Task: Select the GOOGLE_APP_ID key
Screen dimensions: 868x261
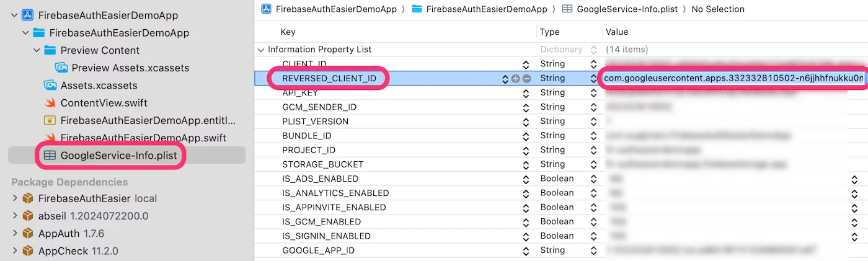Action: [x=319, y=250]
